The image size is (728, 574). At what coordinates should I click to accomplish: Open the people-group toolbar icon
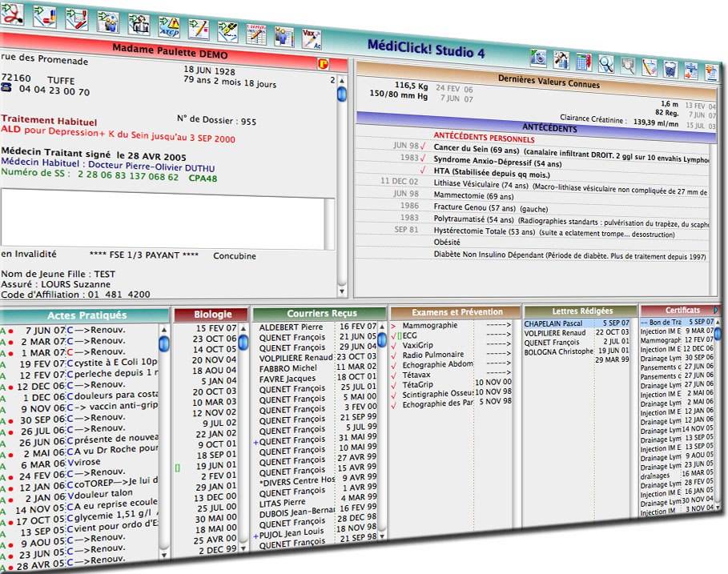pyautogui.click(x=107, y=22)
